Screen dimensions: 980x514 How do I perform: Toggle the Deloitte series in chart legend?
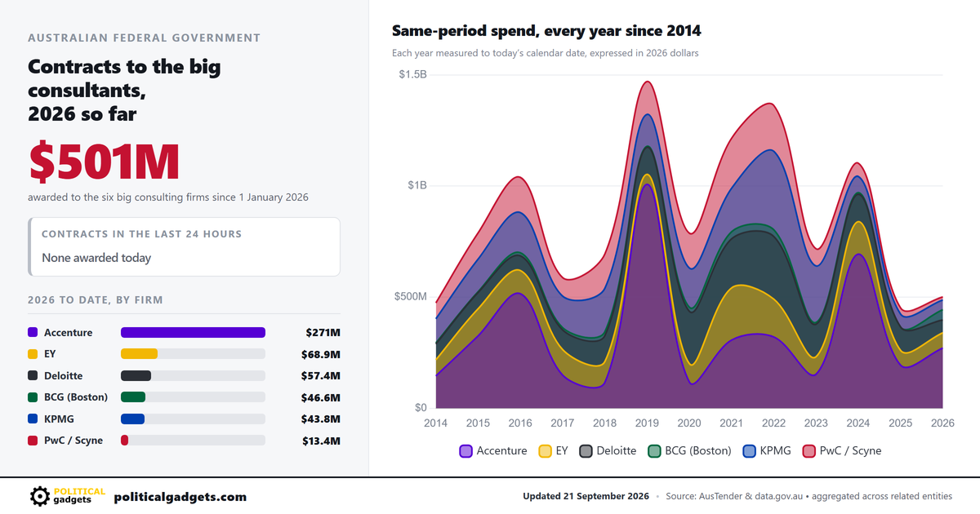coord(608,450)
